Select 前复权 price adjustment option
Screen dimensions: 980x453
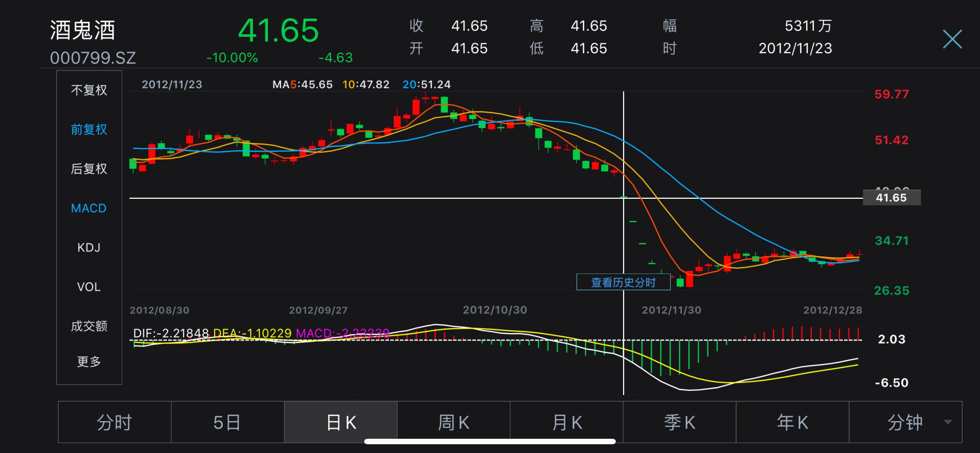click(89, 129)
